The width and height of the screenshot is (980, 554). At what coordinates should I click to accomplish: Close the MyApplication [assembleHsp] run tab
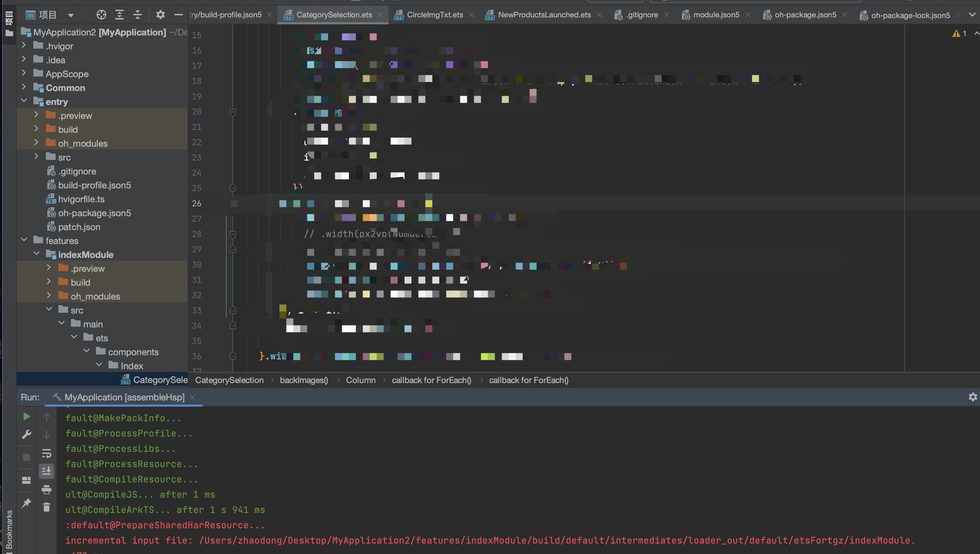[193, 397]
